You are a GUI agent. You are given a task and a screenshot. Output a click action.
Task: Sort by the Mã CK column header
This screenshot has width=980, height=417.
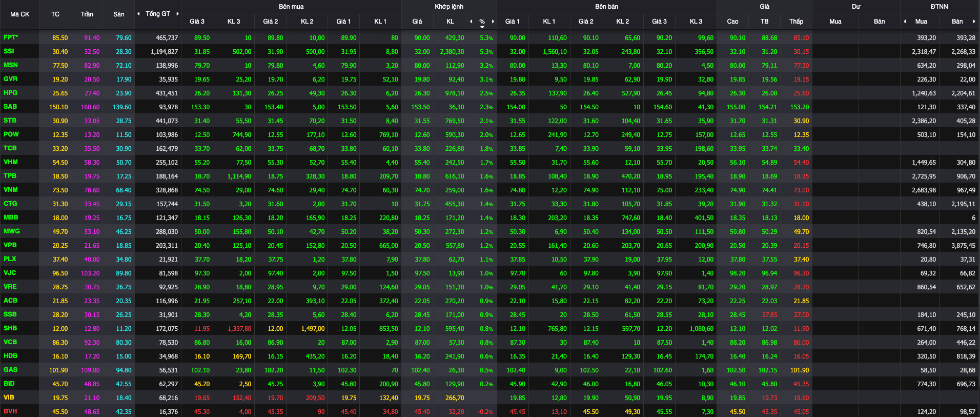[x=19, y=14]
